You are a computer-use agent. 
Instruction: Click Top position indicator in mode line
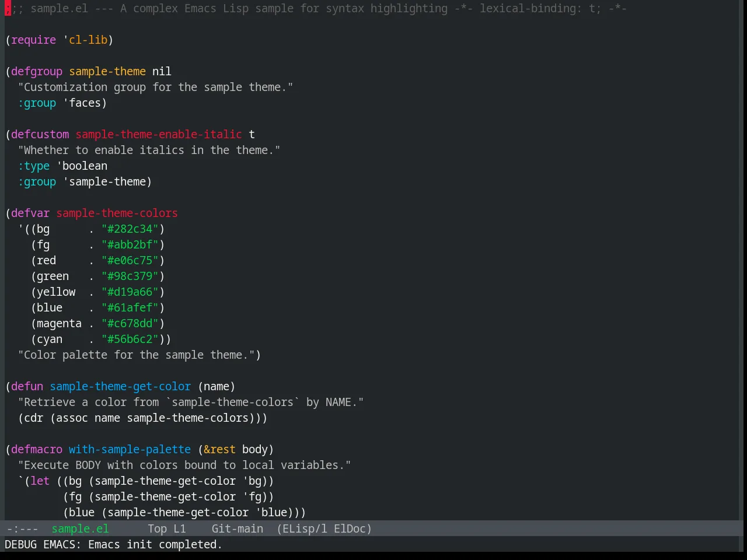(x=157, y=528)
